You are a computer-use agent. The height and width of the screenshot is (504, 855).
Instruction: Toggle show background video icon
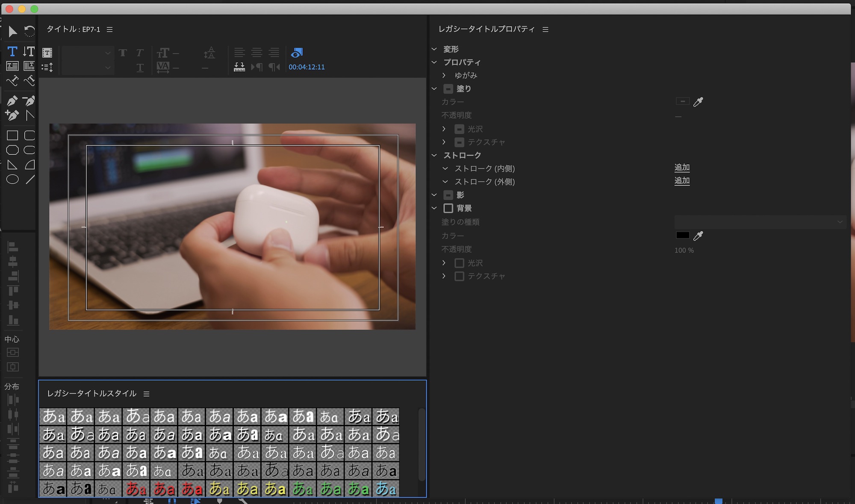pos(297,53)
